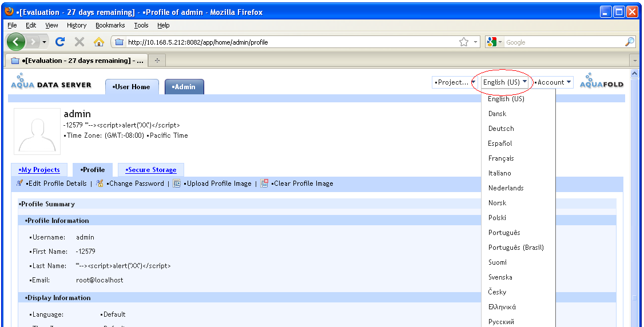Click the admin profile picture placeholder
The height and width of the screenshot is (327, 644).
pos(37,131)
